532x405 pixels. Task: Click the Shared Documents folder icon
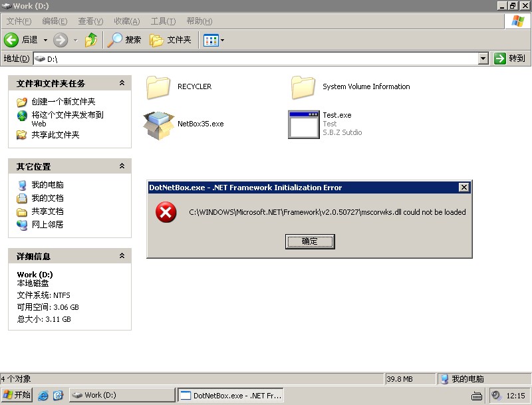(x=22, y=212)
